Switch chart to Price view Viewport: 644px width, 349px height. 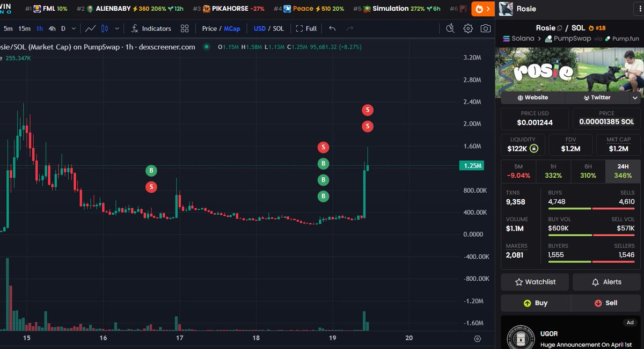[x=209, y=28]
